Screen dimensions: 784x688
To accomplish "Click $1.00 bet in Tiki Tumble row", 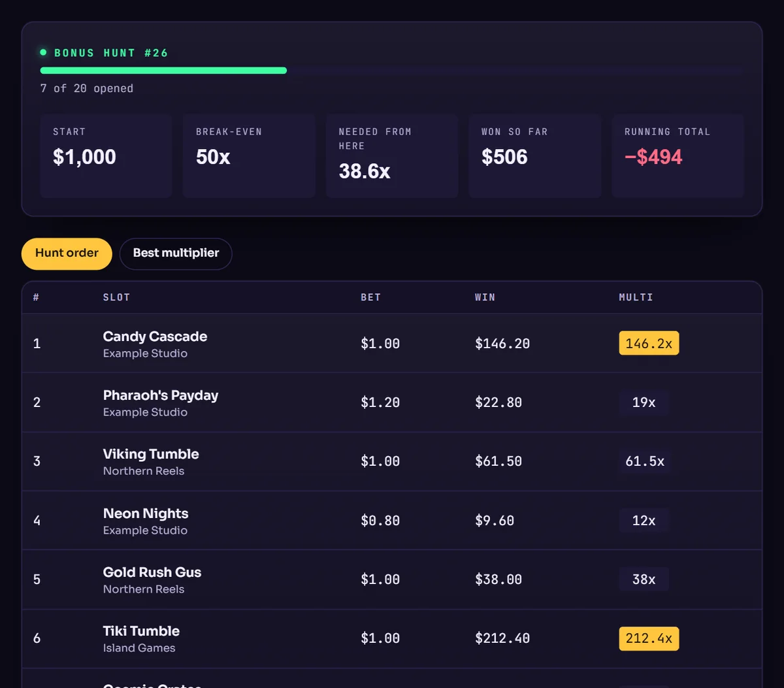I will pos(380,638).
